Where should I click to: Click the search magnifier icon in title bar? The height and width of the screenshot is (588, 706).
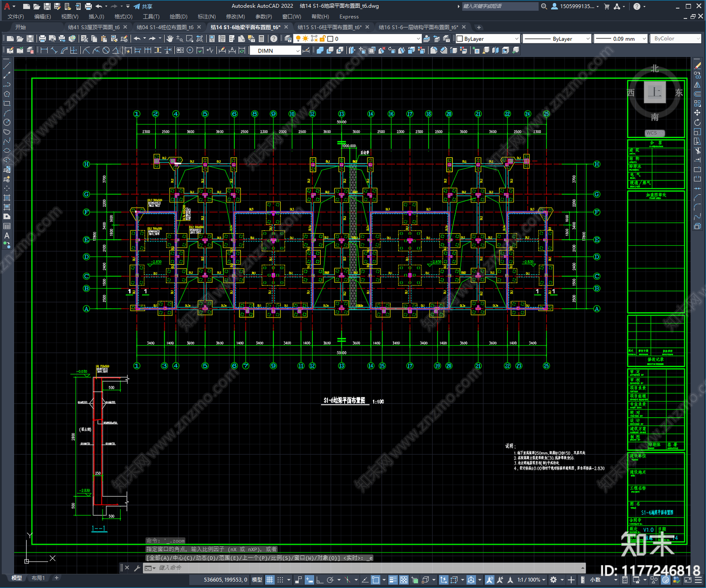[x=544, y=6]
